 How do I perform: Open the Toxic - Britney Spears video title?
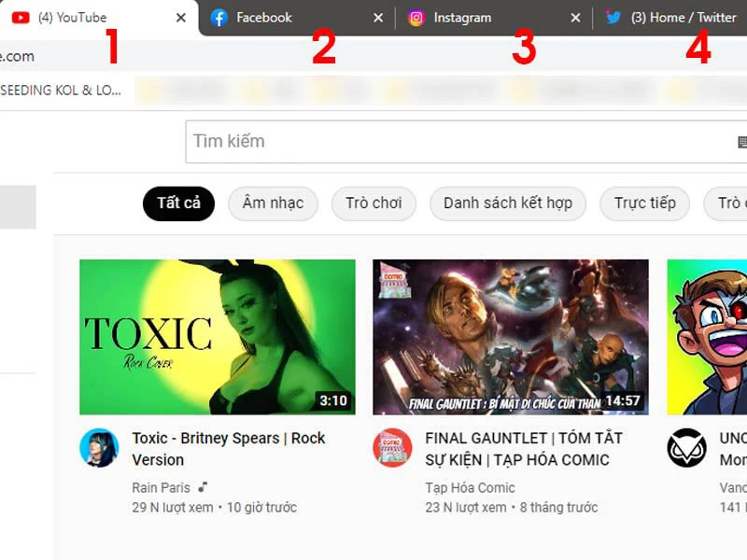point(229,448)
